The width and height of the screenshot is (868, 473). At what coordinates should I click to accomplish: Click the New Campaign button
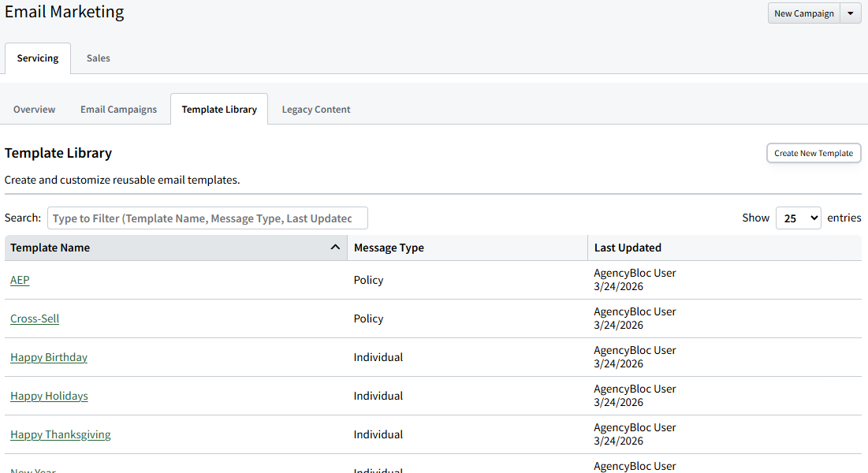pyautogui.click(x=803, y=13)
